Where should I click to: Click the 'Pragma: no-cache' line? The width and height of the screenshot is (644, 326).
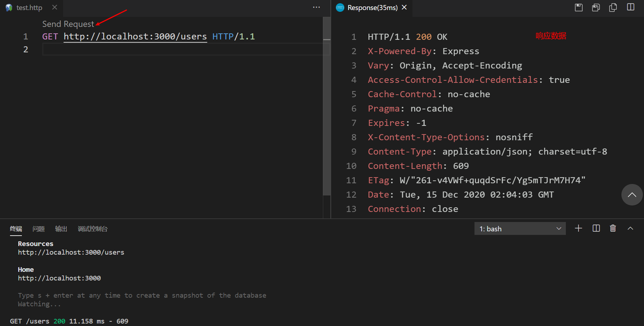click(x=410, y=109)
